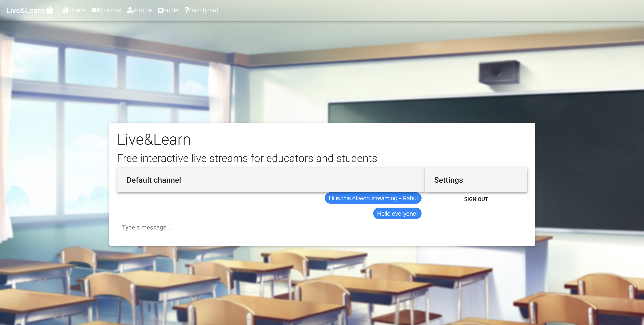Screen dimensions: 644x325
Task: Open the Profile nav link
Action: pyautogui.click(x=143, y=10)
